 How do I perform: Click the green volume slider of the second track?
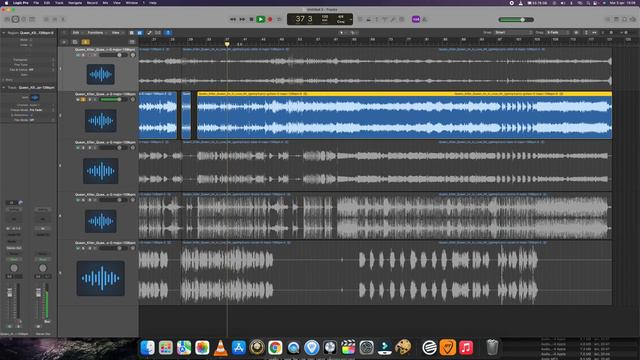(x=113, y=100)
